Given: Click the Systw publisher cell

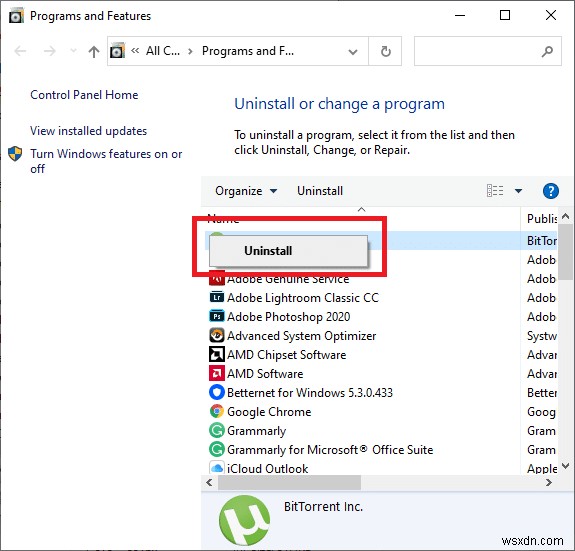Looking at the screenshot, I should click(x=542, y=336).
